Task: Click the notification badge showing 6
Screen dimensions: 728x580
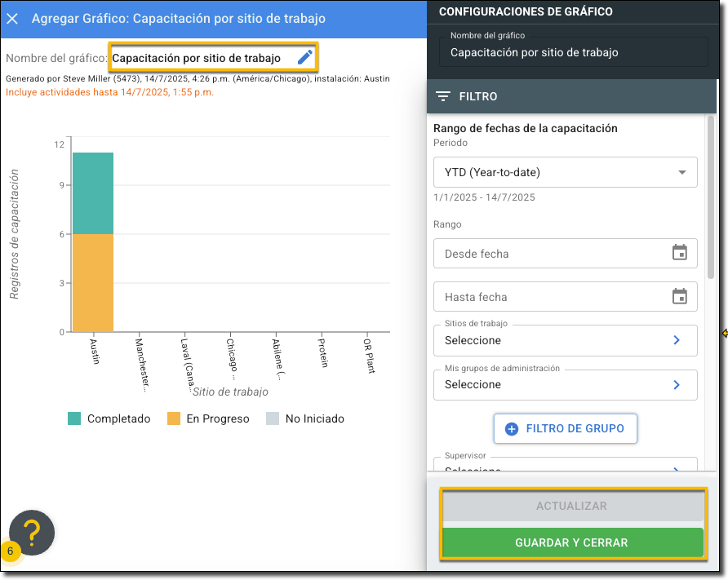Action: pyautogui.click(x=11, y=551)
